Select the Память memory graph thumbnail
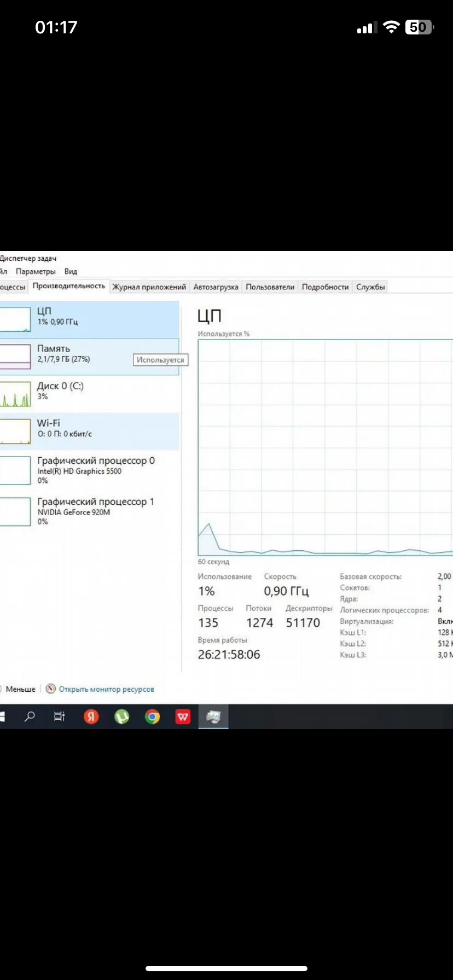The height and width of the screenshot is (980, 453). click(15, 357)
